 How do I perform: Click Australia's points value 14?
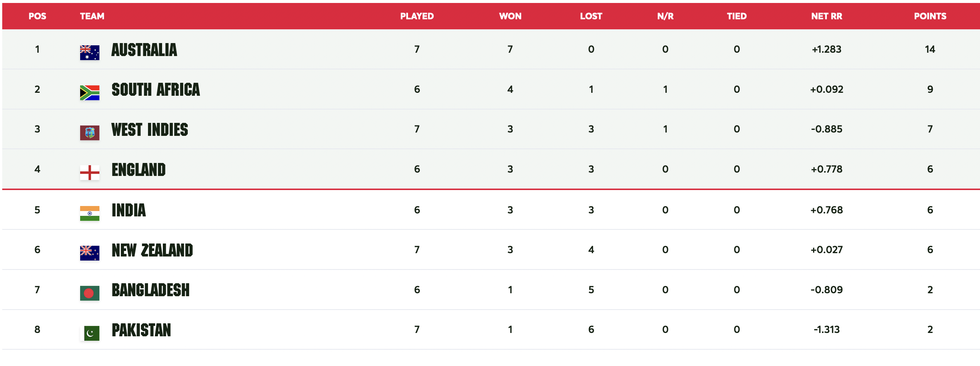(x=930, y=49)
